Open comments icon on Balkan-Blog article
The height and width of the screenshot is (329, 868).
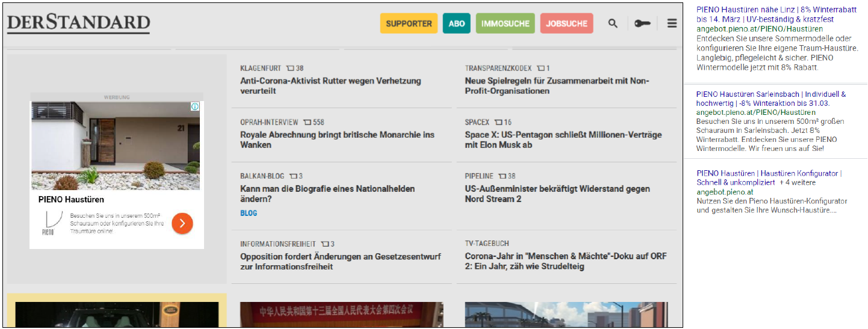(x=293, y=177)
